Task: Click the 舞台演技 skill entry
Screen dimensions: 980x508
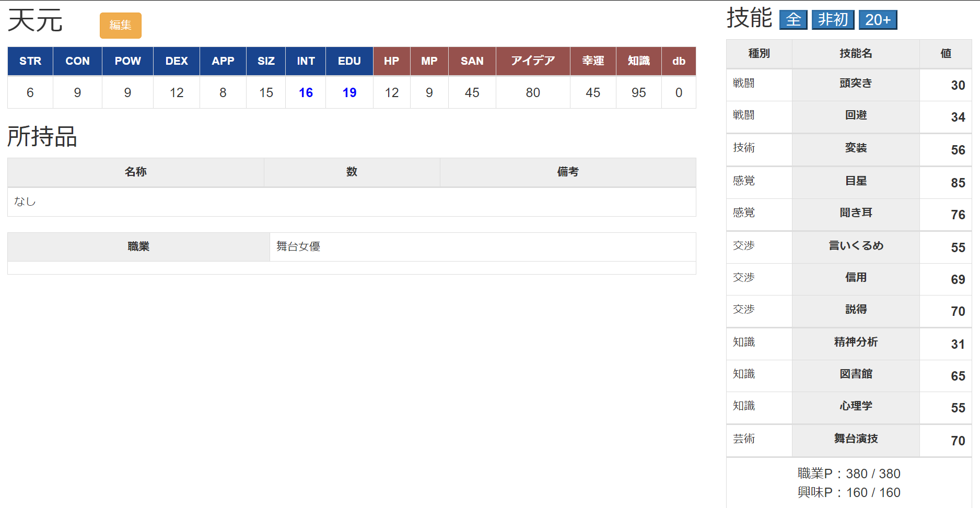Action: 856,439
